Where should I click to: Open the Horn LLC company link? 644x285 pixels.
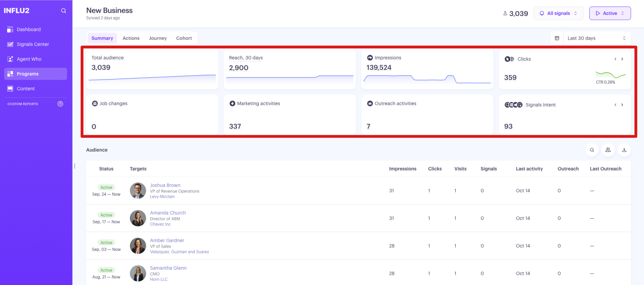click(159, 279)
